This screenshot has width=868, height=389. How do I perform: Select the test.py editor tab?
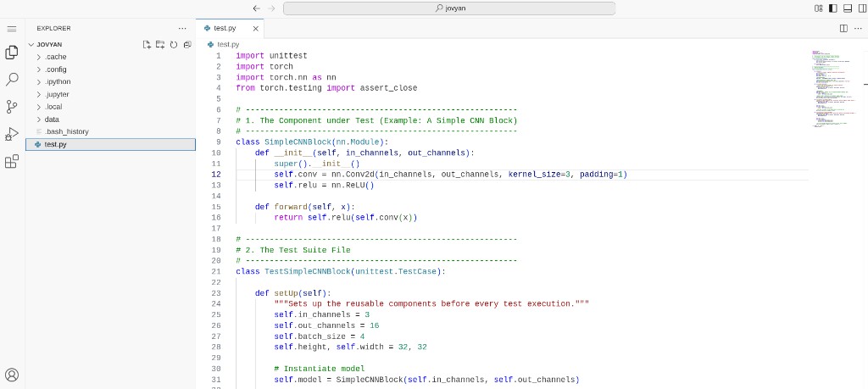tap(231, 29)
